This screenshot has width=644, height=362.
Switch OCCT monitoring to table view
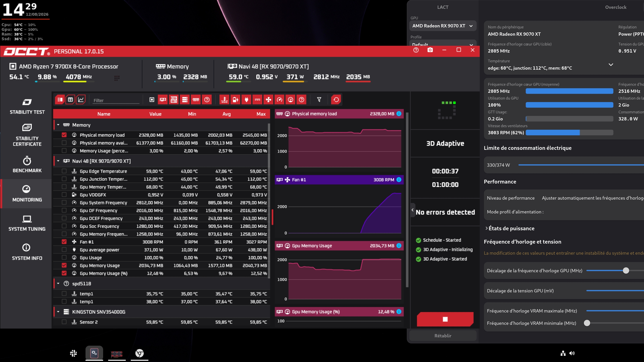pos(70,100)
